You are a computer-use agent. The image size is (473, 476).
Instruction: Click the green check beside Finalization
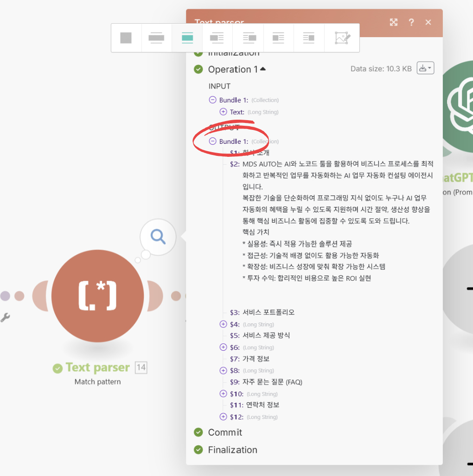(198, 450)
